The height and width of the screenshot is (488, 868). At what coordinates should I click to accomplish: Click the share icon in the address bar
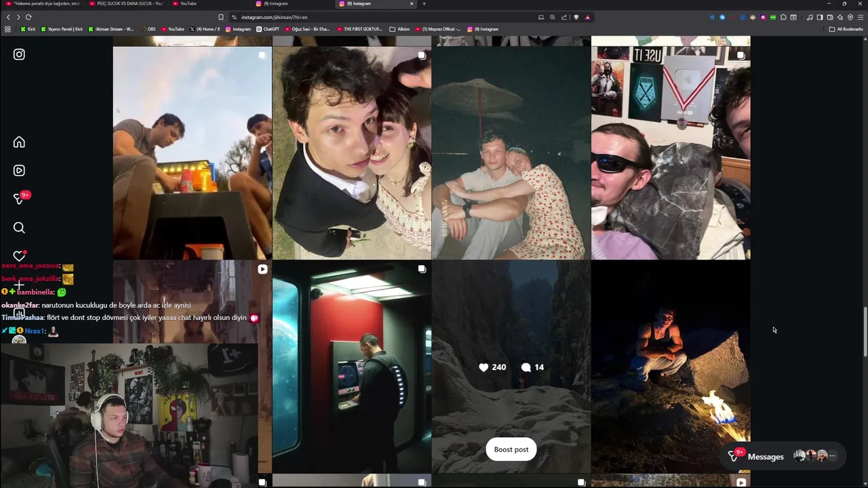pos(564,17)
